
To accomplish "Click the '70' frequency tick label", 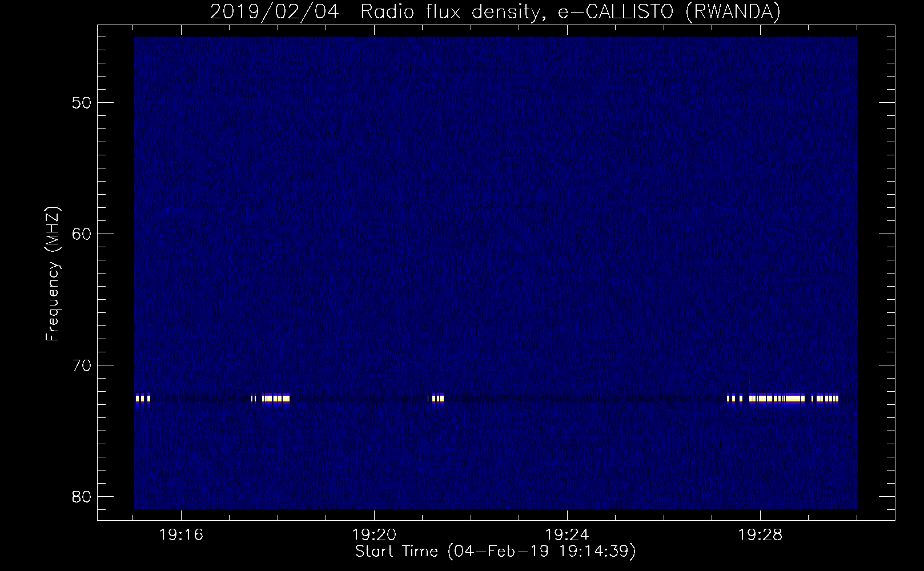I will 82,365.
